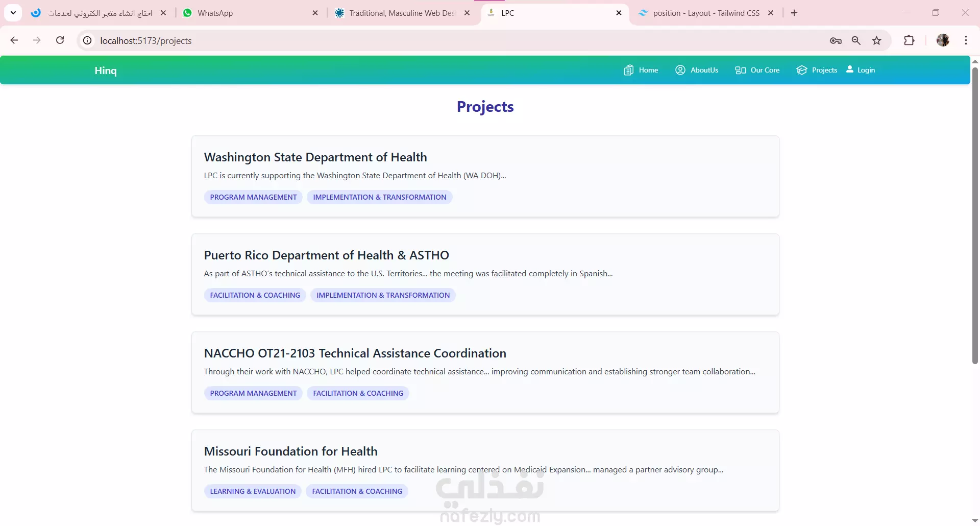
Task: Open a new tab with plus button
Action: 794,13
